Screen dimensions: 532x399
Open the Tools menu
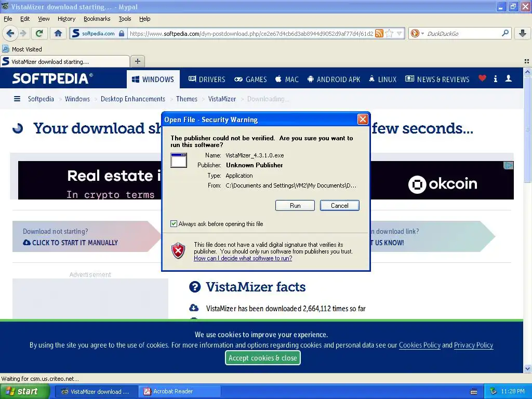125,19
